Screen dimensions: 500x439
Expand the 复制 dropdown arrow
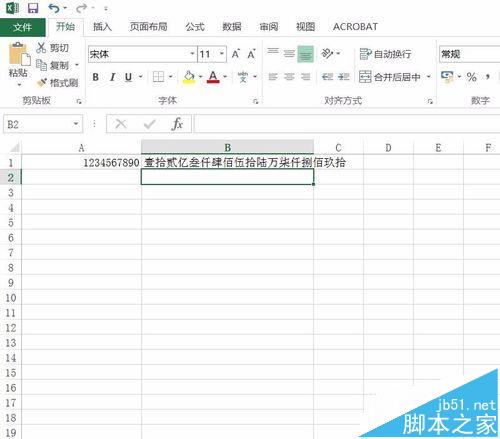click(x=77, y=65)
